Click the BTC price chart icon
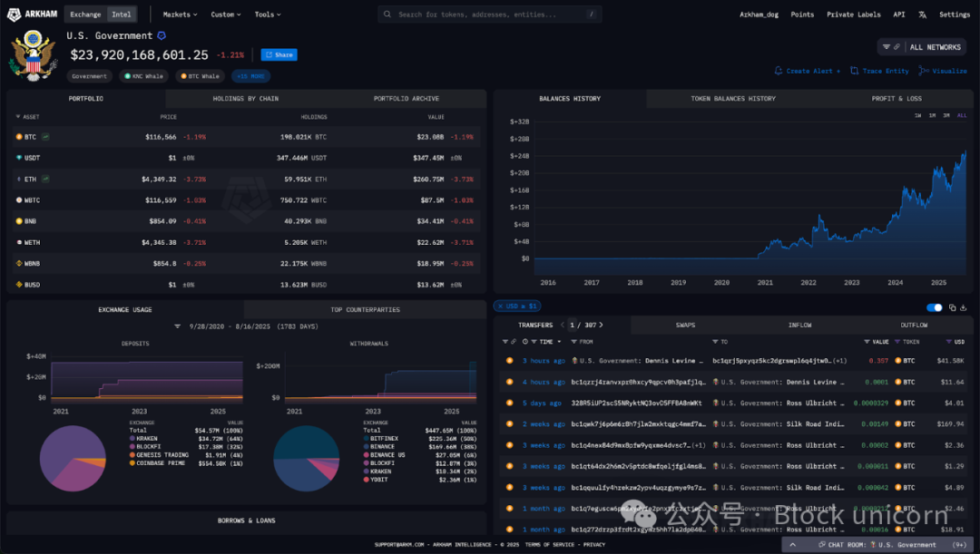The width and height of the screenshot is (980, 554). [x=45, y=137]
